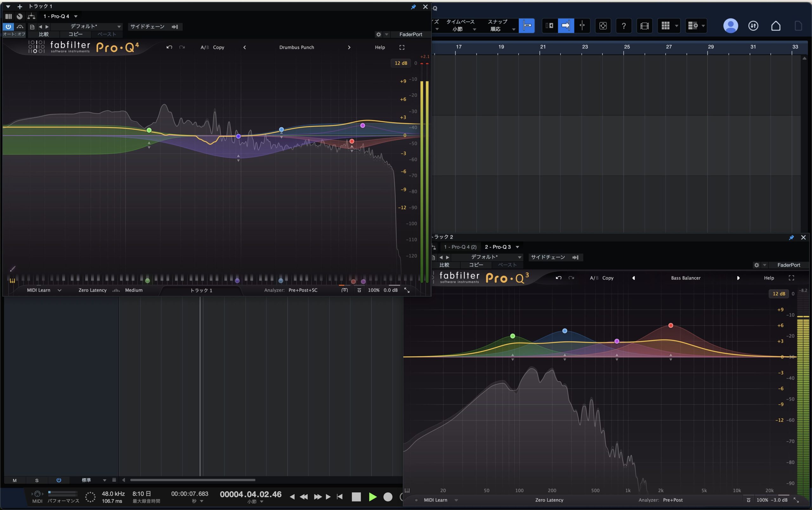The width and height of the screenshot is (812, 510).
Task: Click the Pro-Q 3 undo arrow
Action: point(559,278)
